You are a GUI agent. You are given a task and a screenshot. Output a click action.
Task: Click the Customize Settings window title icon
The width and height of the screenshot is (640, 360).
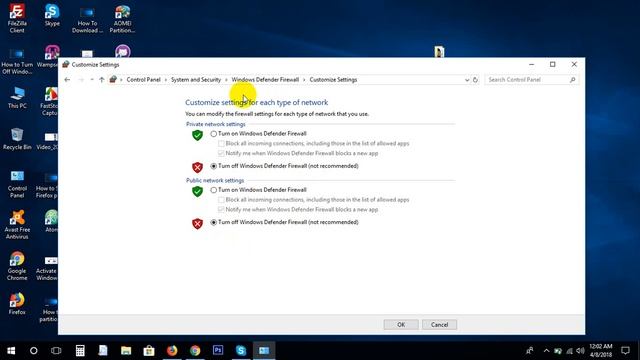coord(66,64)
